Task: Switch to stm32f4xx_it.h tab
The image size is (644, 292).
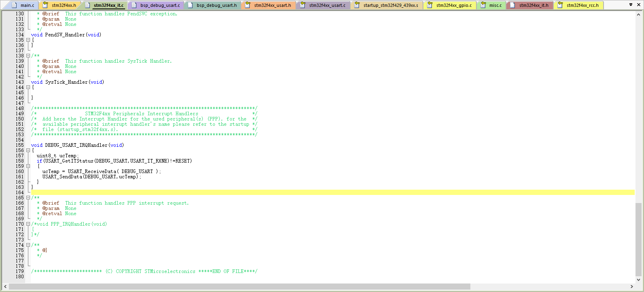Action: (x=529, y=5)
